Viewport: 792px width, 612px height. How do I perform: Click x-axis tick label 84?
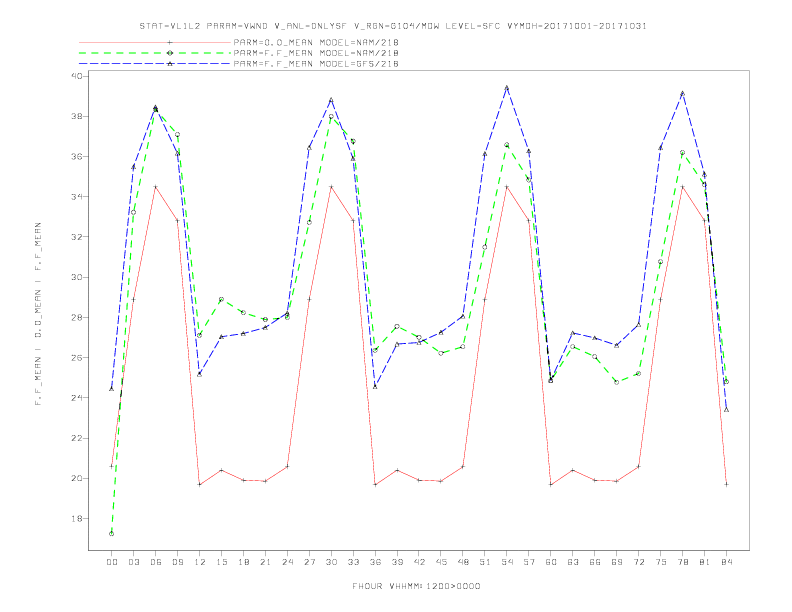(727, 562)
